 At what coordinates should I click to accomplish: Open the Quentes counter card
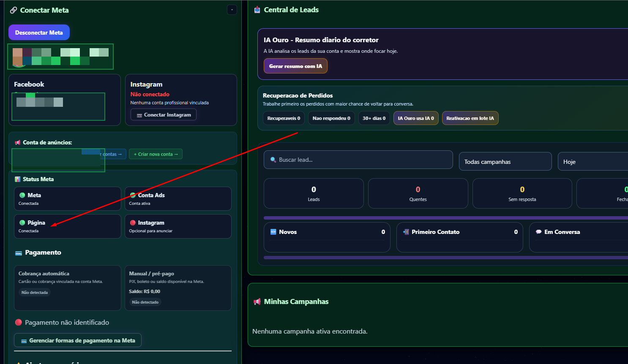click(x=418, y=193)
